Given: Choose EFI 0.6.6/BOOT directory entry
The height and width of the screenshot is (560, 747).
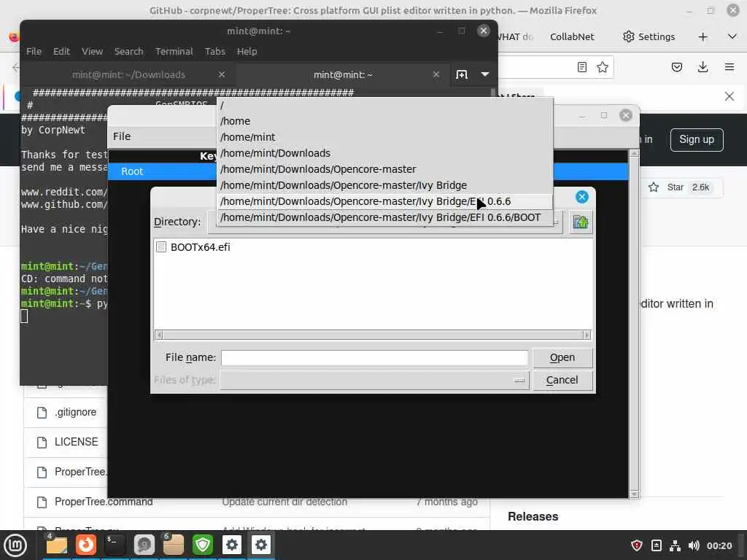Looking at the screenshot, I should click(x=385, y=217).
